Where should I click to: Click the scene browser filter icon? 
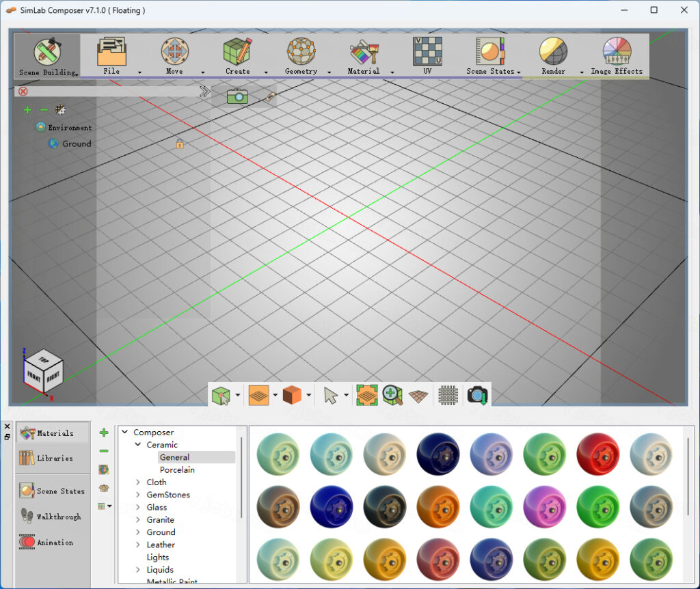60,110
